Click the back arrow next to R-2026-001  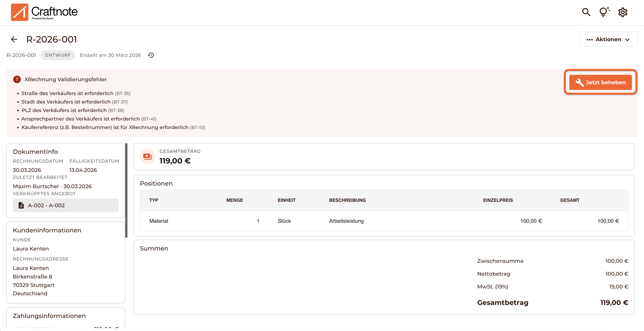pyautogui.click(x=14, y=39)
